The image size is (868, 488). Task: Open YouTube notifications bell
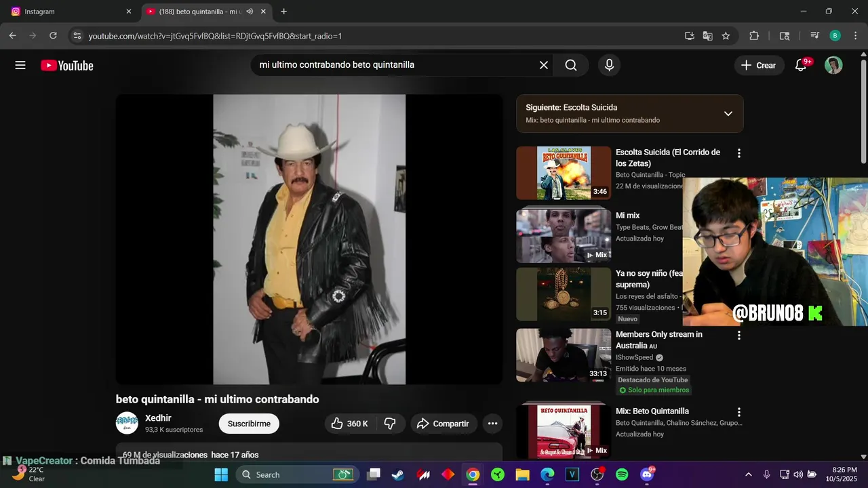tap(801, 65)
